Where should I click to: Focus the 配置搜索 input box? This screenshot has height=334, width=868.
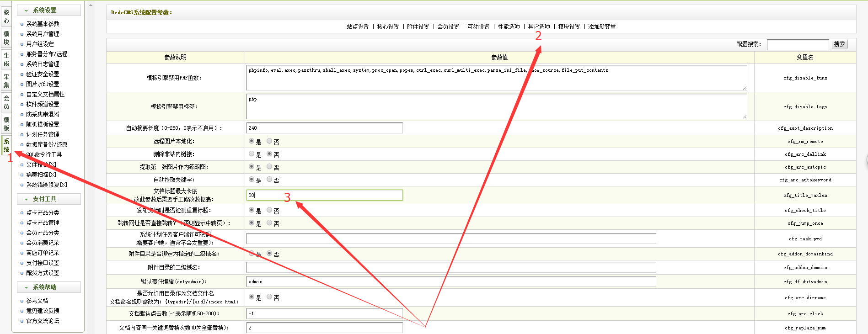798,44
